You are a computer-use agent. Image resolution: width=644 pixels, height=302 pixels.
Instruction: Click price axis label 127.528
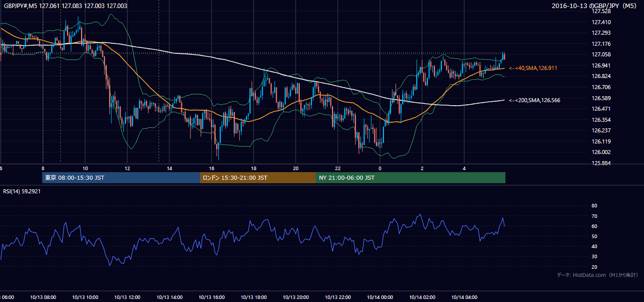click(x=601, y=11)
